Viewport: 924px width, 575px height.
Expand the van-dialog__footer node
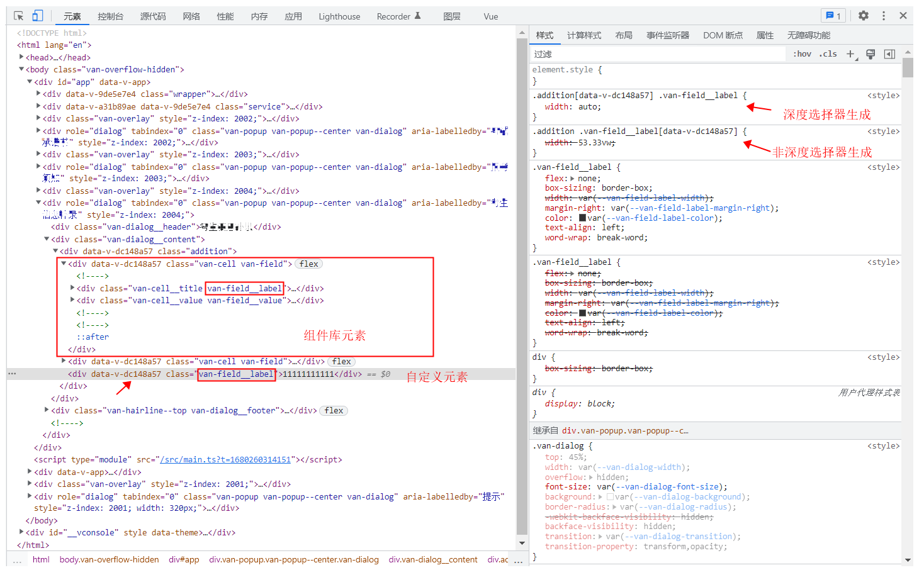tap(47, 410)
